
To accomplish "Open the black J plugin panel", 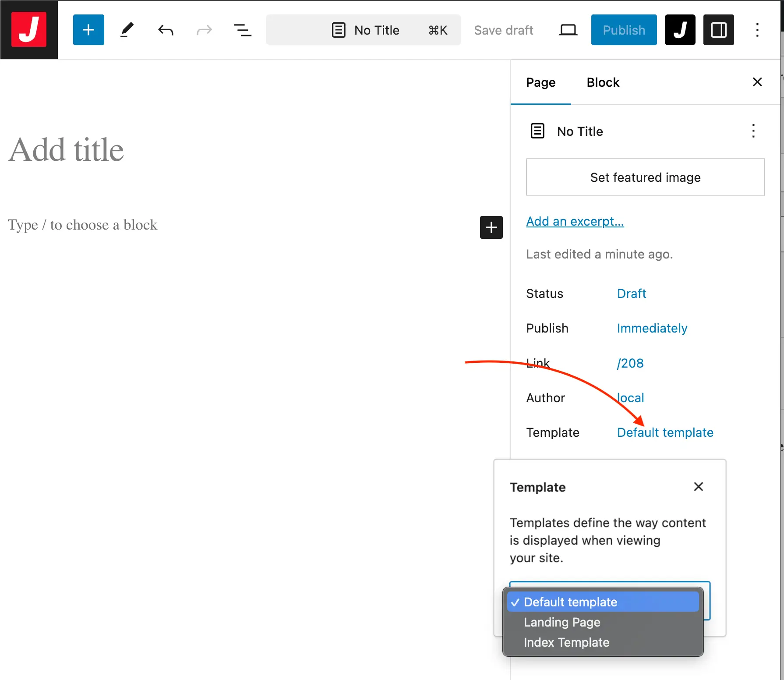I will click(x=680, y=30).
